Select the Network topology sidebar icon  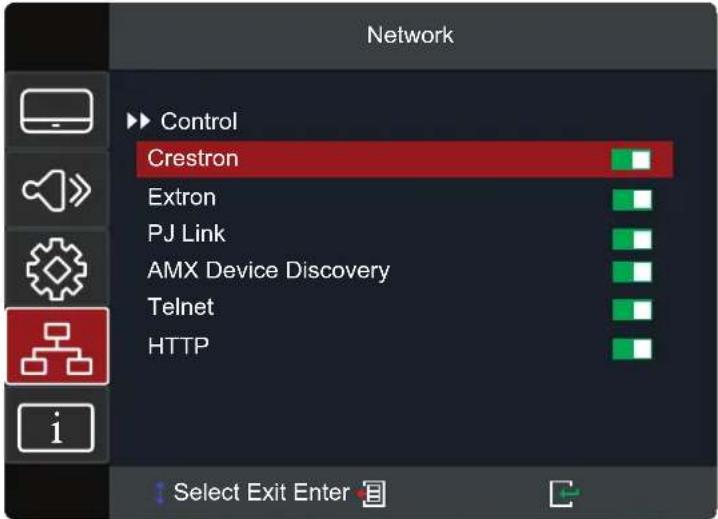(57, 346)
